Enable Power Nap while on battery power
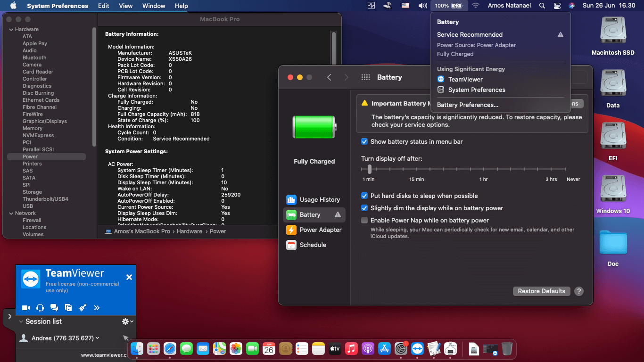Screen dimensions: 644x362 click(364, 220)
